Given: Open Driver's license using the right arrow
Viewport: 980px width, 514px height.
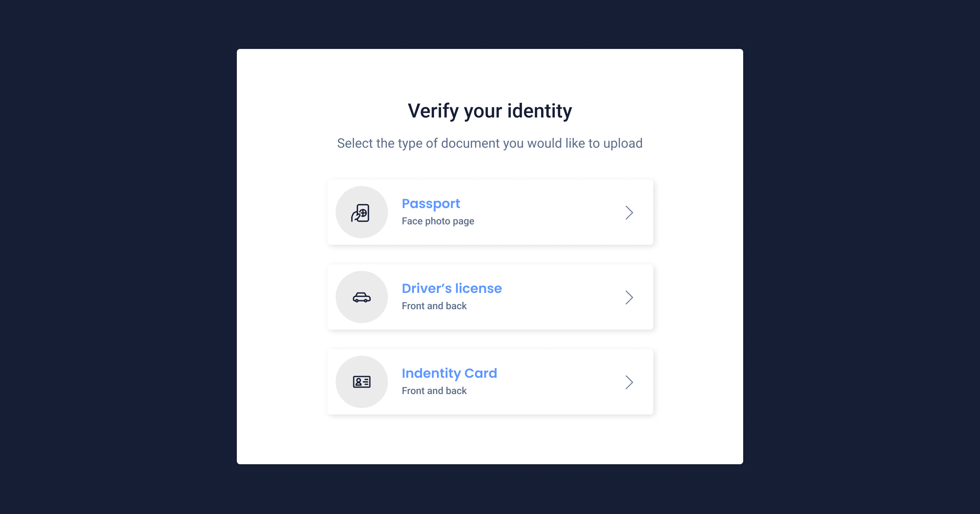Looking at the screenshot, I should point(629,297).
